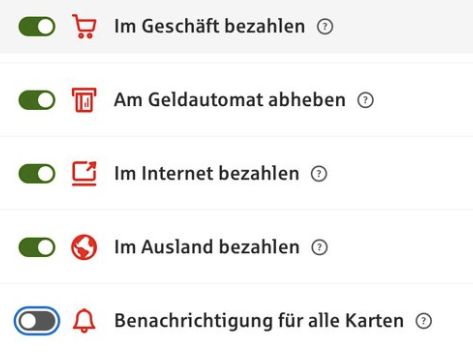Click the laptop internet payment icon
Screen dimensions: 473x361
tap(84, 174)
